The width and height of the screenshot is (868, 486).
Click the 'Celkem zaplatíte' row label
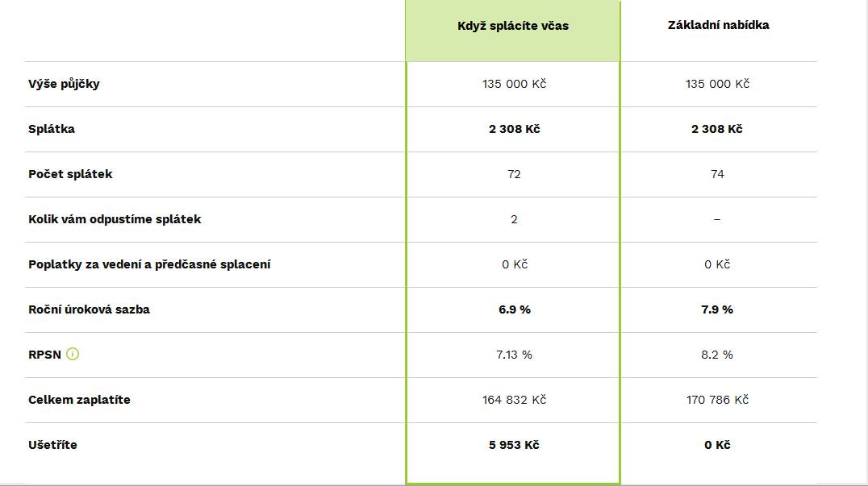point(79,400)
